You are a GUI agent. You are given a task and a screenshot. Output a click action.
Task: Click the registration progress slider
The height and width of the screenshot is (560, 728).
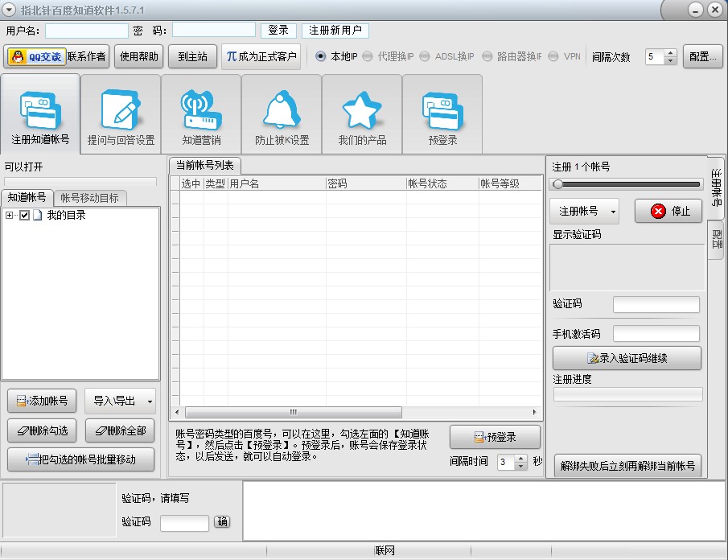point(557,184)
